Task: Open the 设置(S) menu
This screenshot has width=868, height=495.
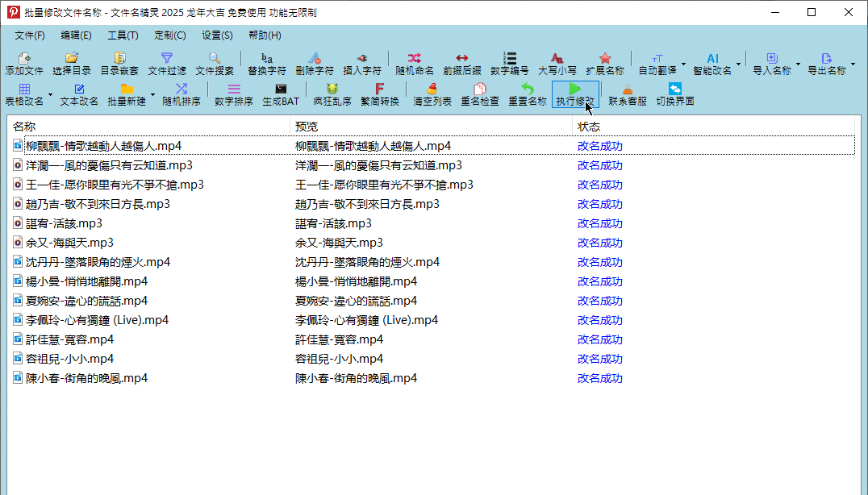Action: coord(217,35)
